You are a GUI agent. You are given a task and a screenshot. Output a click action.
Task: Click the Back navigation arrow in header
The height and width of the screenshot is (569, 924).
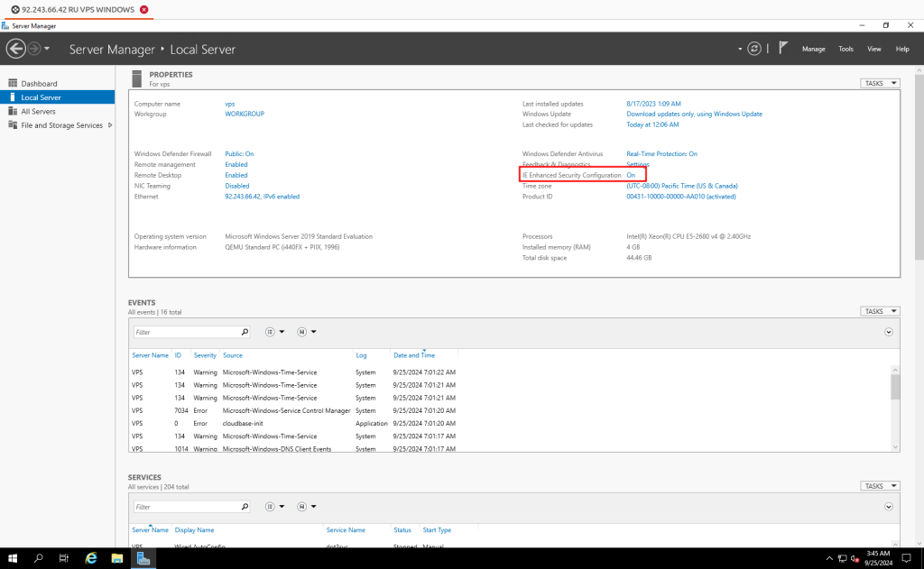click(15, 49)
